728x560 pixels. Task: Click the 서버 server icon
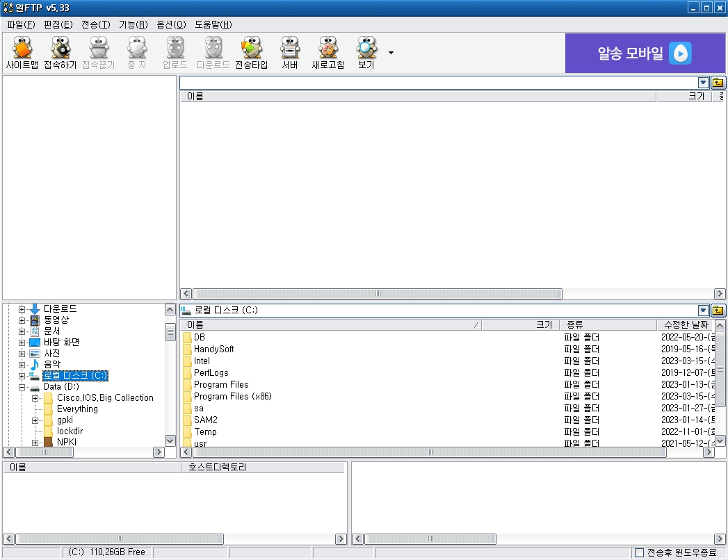tap(290, 52)
